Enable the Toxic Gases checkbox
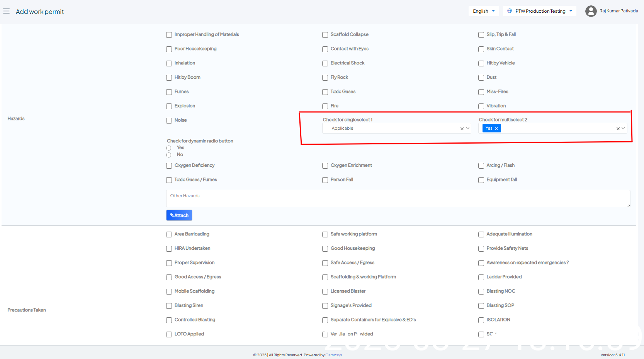The height and width of the screenshot is (359, 644). pos(325,92)
